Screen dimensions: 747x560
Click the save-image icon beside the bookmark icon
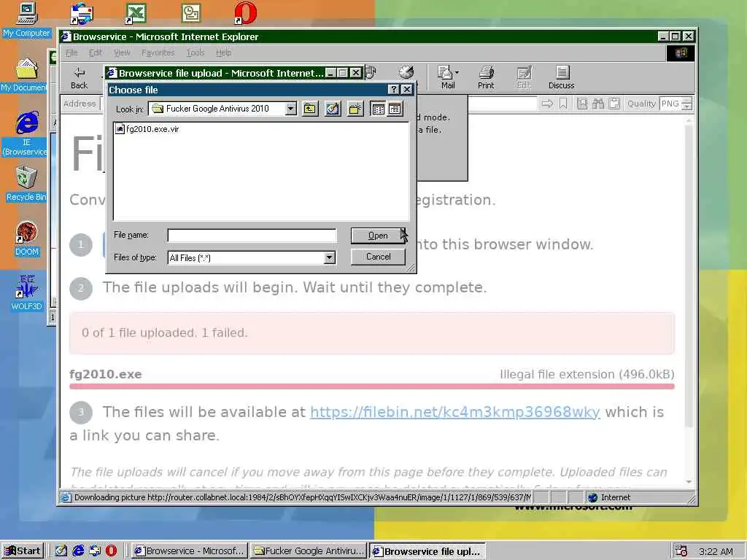click(x=582, y=104)
